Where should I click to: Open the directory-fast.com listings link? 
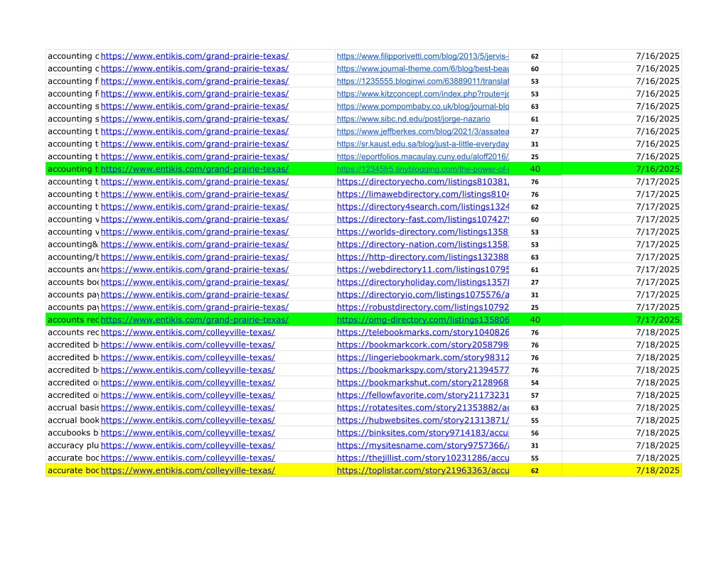tap(422, 219)
